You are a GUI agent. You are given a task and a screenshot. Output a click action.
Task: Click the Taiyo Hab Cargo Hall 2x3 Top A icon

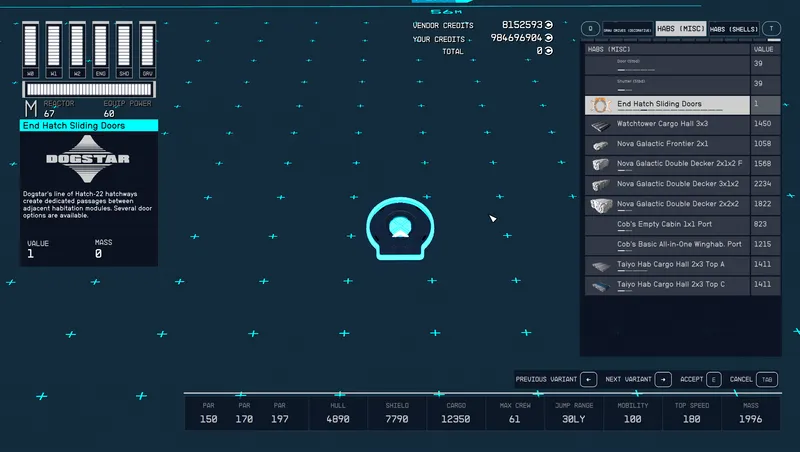click(x=601, y=266)
